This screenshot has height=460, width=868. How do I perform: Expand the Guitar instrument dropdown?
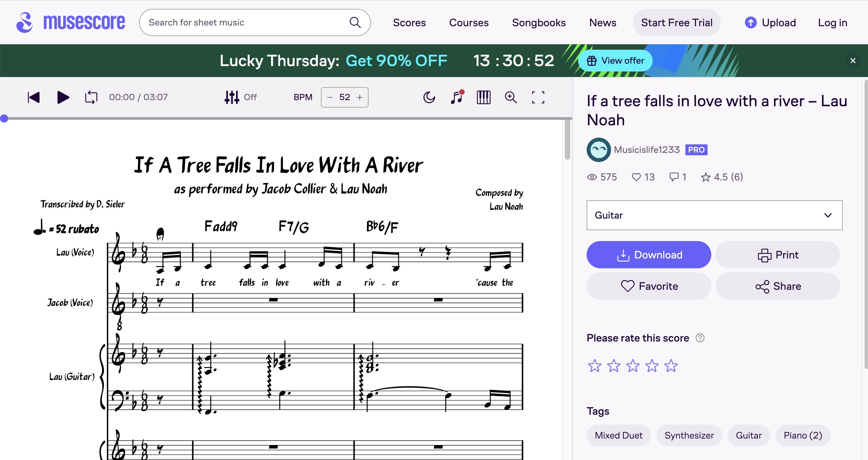pos(714,215)
